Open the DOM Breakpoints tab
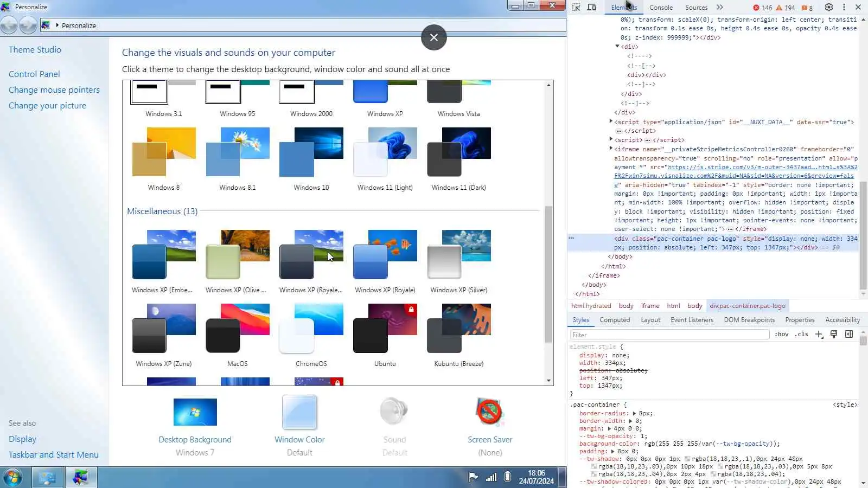868x488 pixels. pos(749,320)
